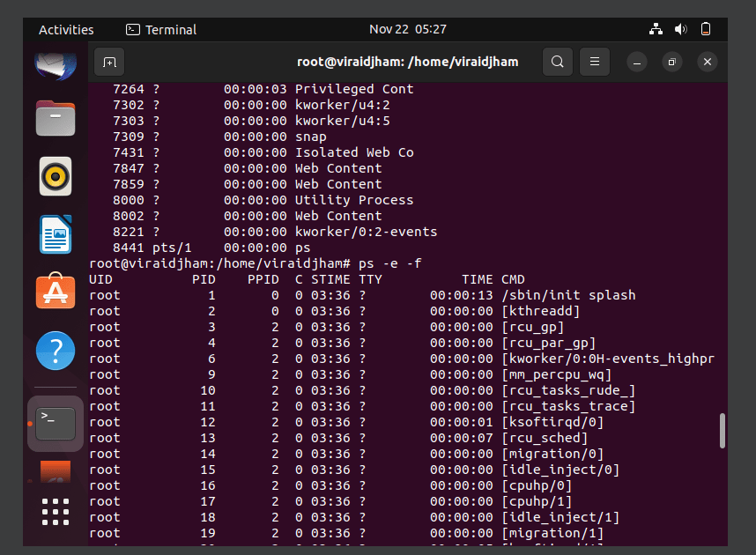This screenshot has height=555, width=756.
Task: Open the Help application
Action: coord(56,351)
